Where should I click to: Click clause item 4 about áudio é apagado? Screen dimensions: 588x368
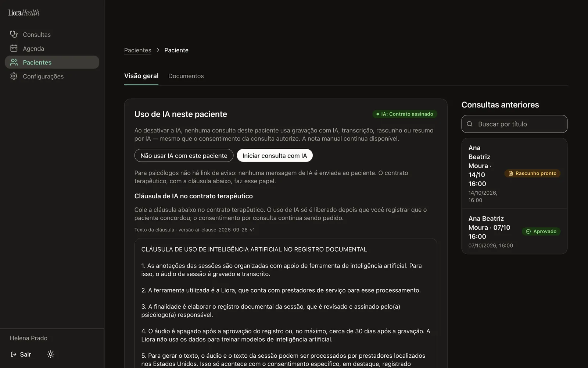click(x=286, y=335)
